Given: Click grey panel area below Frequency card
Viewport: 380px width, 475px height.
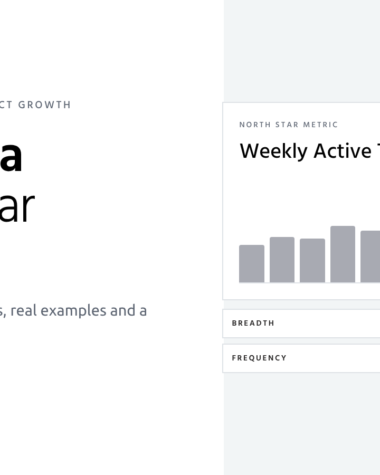Looking at the screenshot, I should pyautogui.click(x=302, y=423).
